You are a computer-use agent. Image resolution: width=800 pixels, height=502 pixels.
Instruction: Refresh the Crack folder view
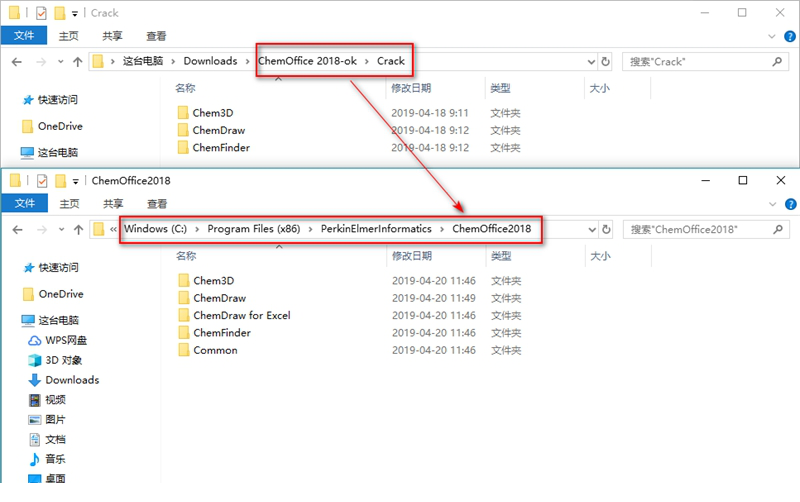coord(606,62)
